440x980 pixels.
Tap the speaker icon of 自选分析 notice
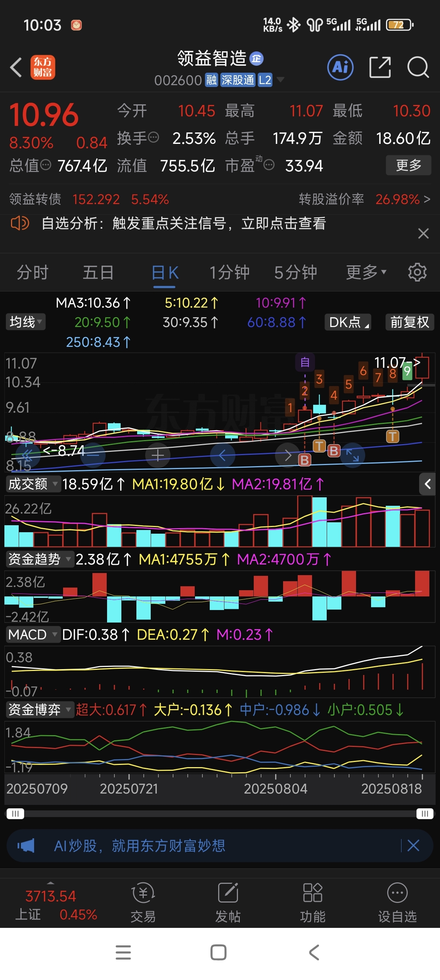pyautogui.click(x=20, y=223)
